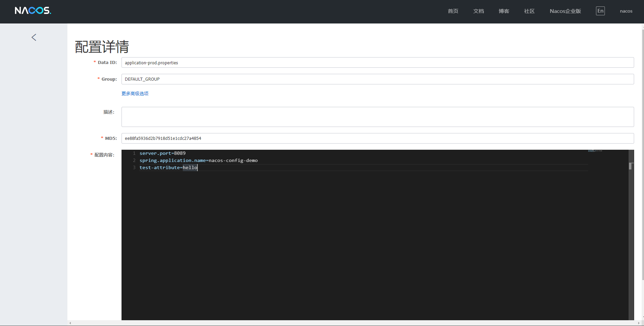Viewport: 644px width, 326px height.
Task: Click the code editor minimap
Action: [x=608, y=235]
